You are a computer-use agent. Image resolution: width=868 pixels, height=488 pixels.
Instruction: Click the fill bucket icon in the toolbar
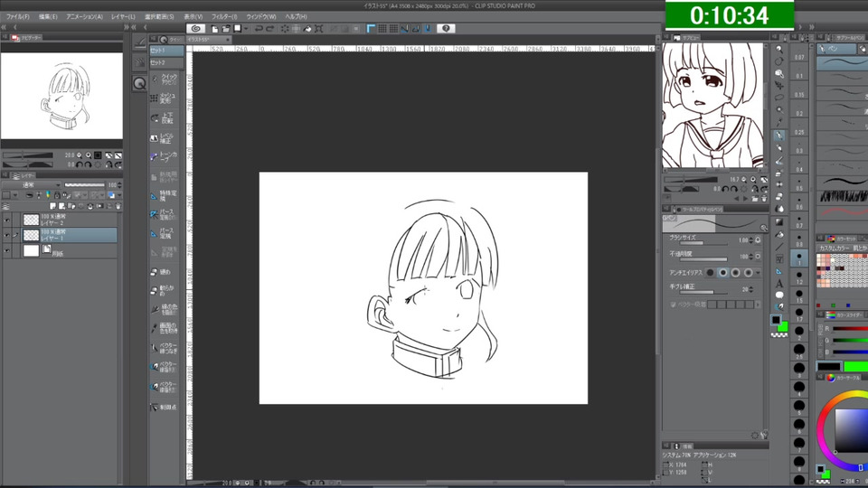(x=307, y=29)
